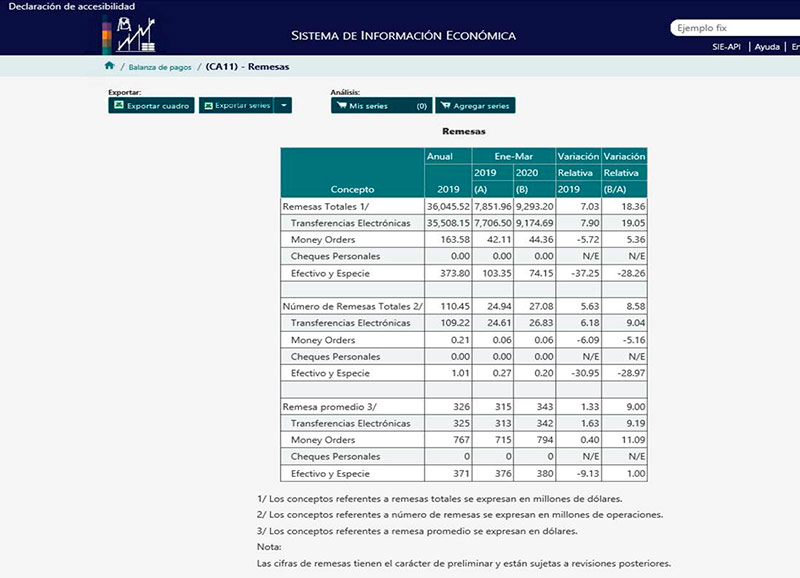Click the Exportar series spreadsheet icon
Screen dimensions: 800x578
[207, 105]
